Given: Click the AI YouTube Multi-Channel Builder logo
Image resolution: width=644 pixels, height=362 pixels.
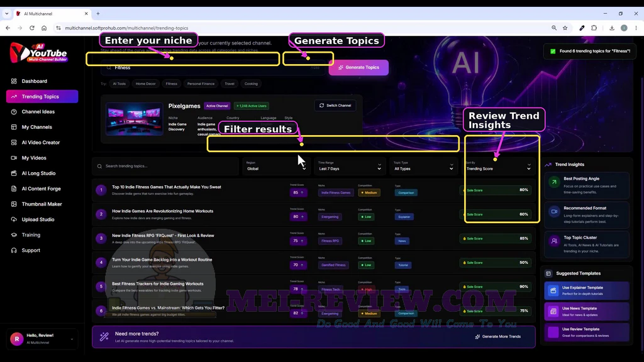Looking at the screenshot, I should [x=38, y=53].
